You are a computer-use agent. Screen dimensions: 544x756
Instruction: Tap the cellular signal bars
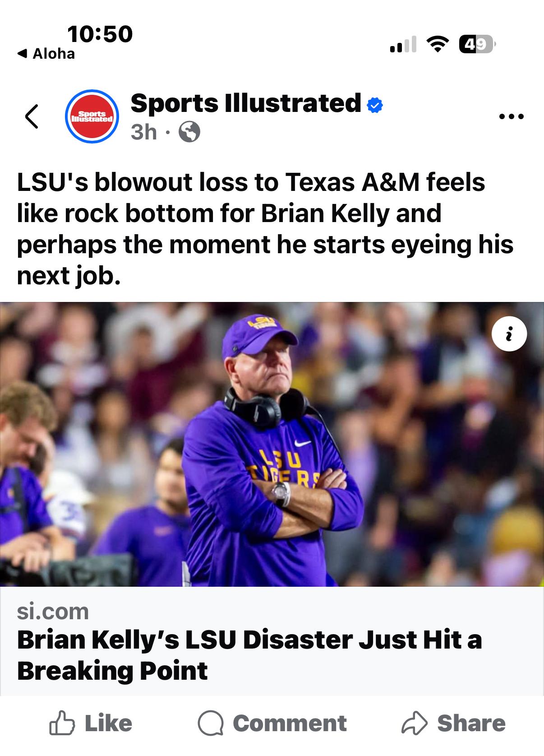(x=403, y=45)
